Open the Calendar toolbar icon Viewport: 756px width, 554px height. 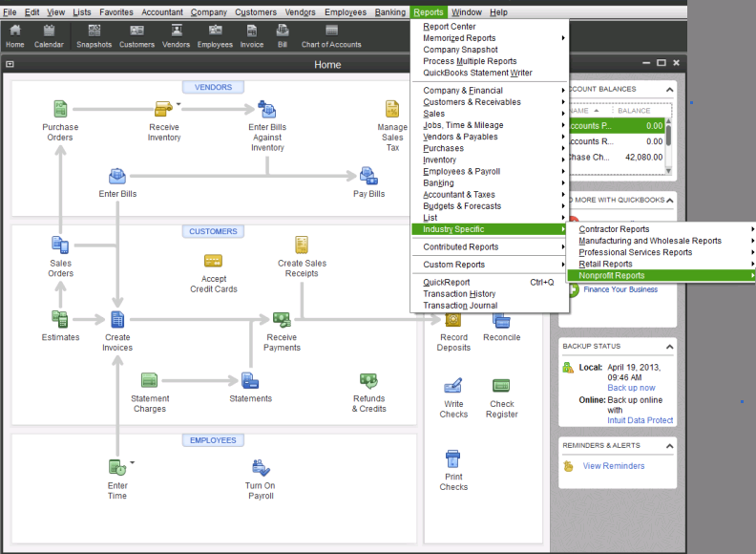coord(49,35)
